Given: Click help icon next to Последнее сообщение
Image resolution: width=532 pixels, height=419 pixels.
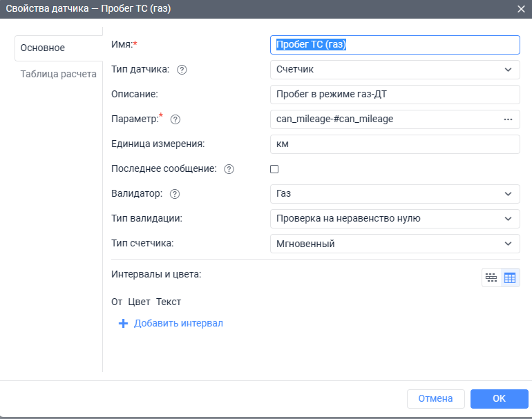Looking at the screenshot, I should pos(229,169).
